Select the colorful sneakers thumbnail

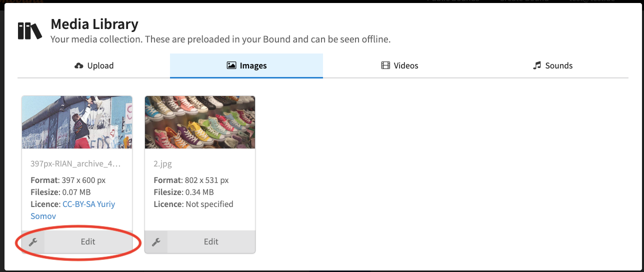(200, 122)
